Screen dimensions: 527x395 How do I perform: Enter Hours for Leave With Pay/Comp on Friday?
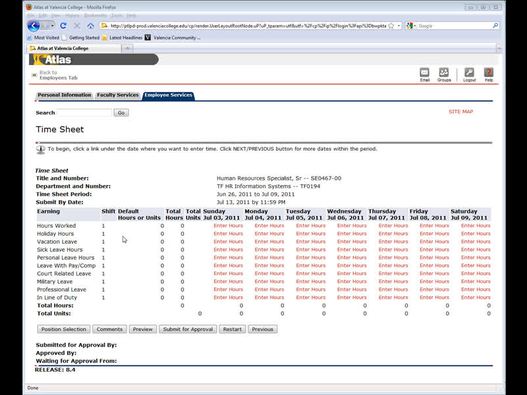[x=434, y=266]
